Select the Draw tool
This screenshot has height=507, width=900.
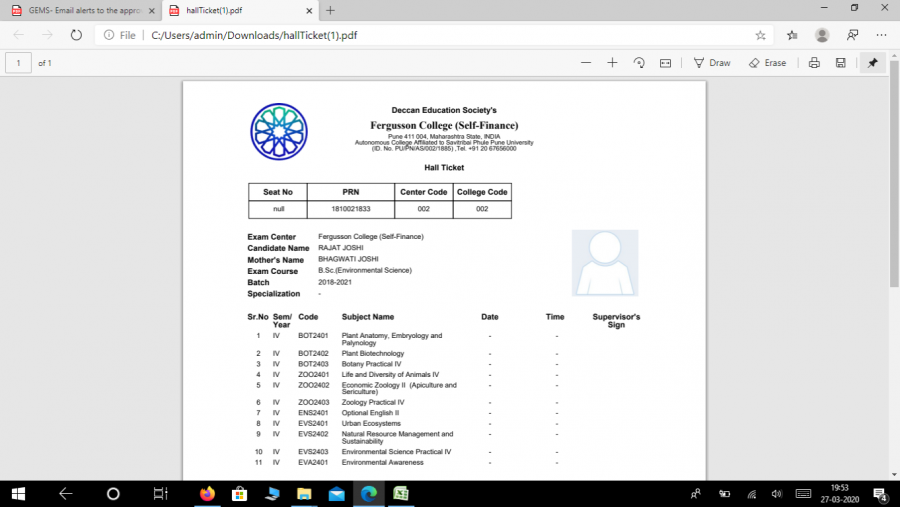(x=712, y=63)
